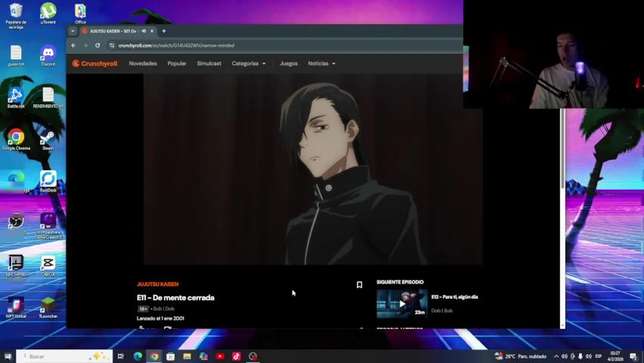Viewport: 644px width, 363px height.
Task: Open the OBS Studio desktop shortcut
Action: point(16,223)
